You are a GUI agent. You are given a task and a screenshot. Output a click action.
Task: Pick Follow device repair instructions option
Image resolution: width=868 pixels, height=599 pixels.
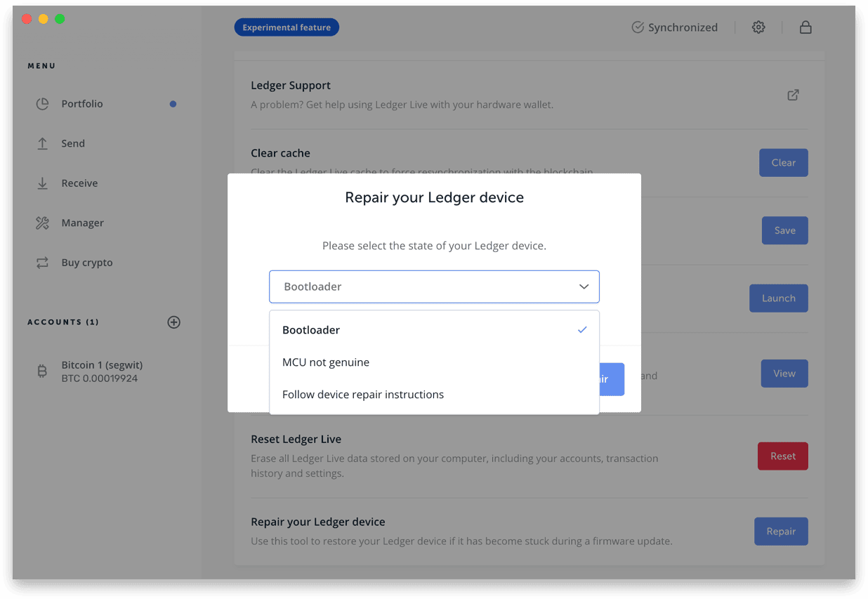click(434, 395)
